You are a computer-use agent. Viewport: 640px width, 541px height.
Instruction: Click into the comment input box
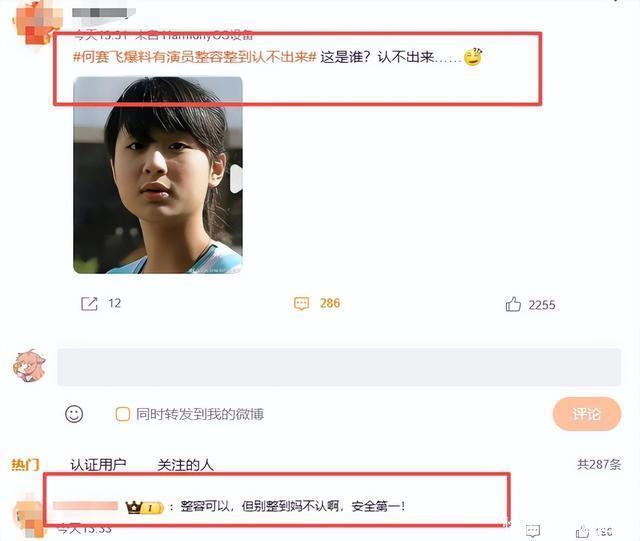point(339,367)
